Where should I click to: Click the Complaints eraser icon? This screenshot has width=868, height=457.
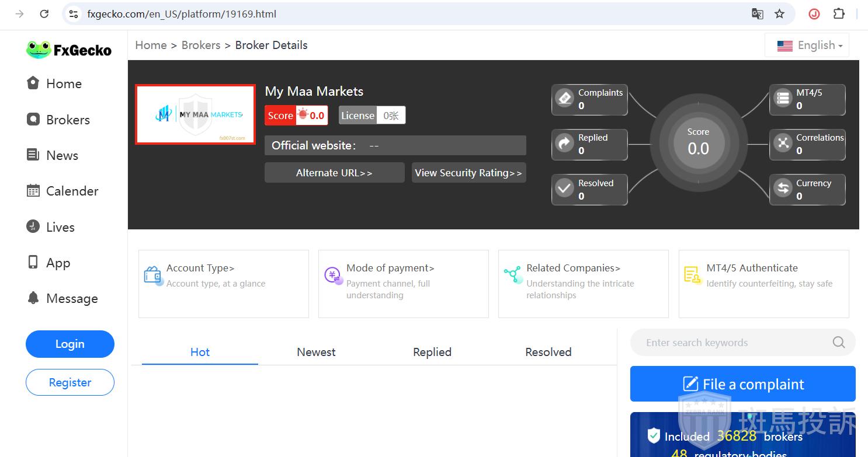coord(564,99)
